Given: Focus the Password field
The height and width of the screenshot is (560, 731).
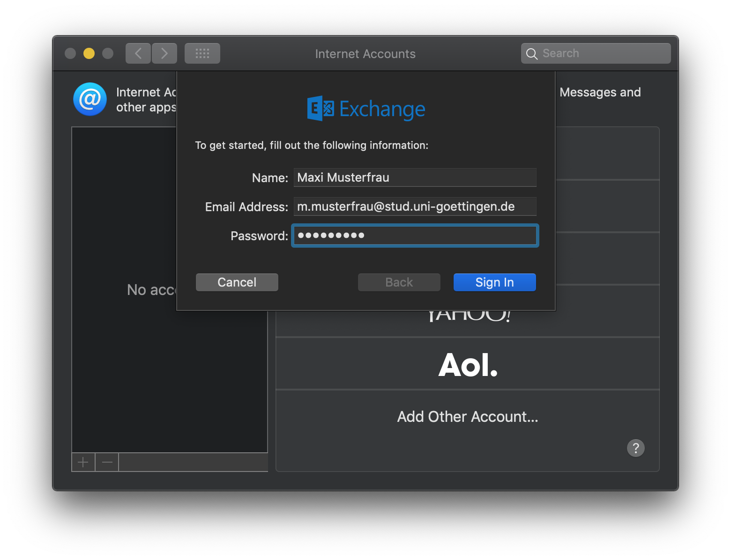Looking at the screenshot, I should tap(415, 236).
